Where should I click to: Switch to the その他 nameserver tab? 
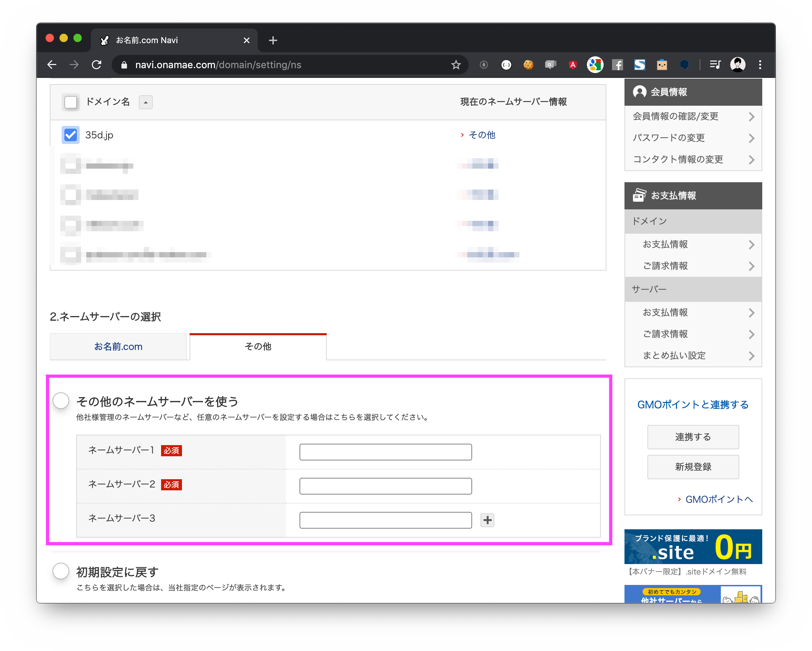pos(258,346)
